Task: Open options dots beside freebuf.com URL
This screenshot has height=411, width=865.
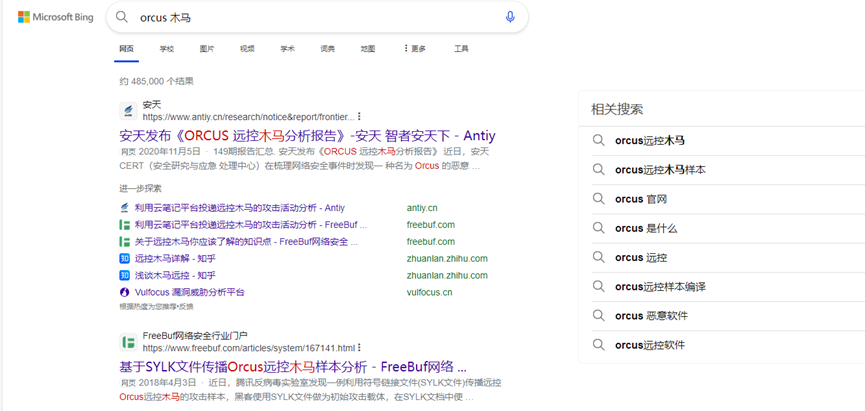Action: 359,348
